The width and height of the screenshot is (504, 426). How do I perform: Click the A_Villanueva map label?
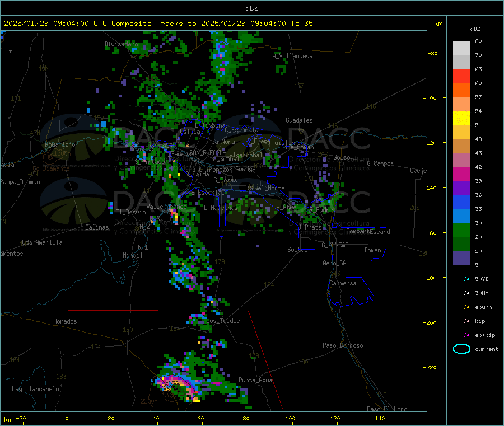pyautogui.click(x=292, y=56)
